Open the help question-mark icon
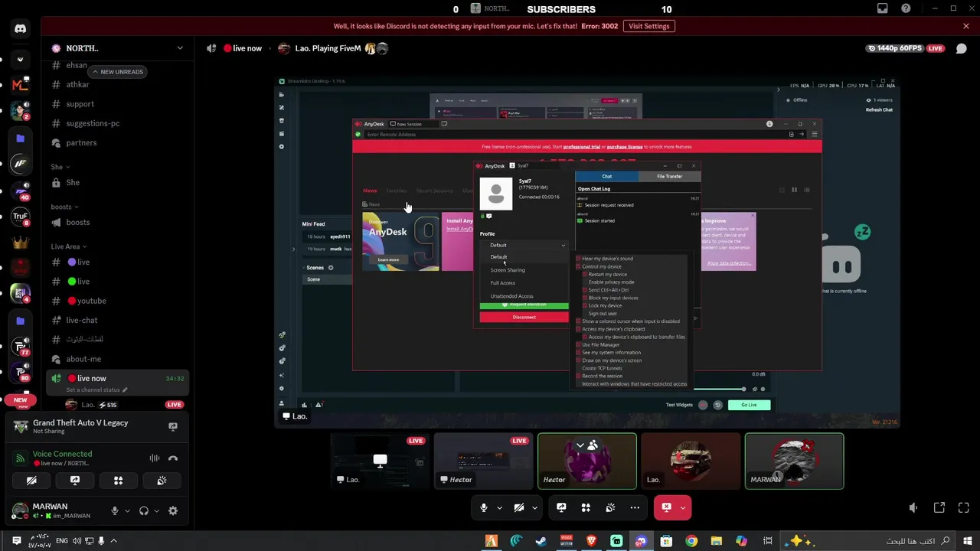The image size is (980, 551). click(906, 8)
